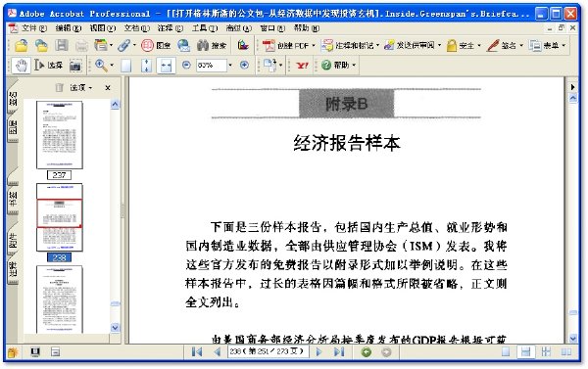
Task: Open the 帮助 toolbar help dropdown
Action: coord(338,66)
